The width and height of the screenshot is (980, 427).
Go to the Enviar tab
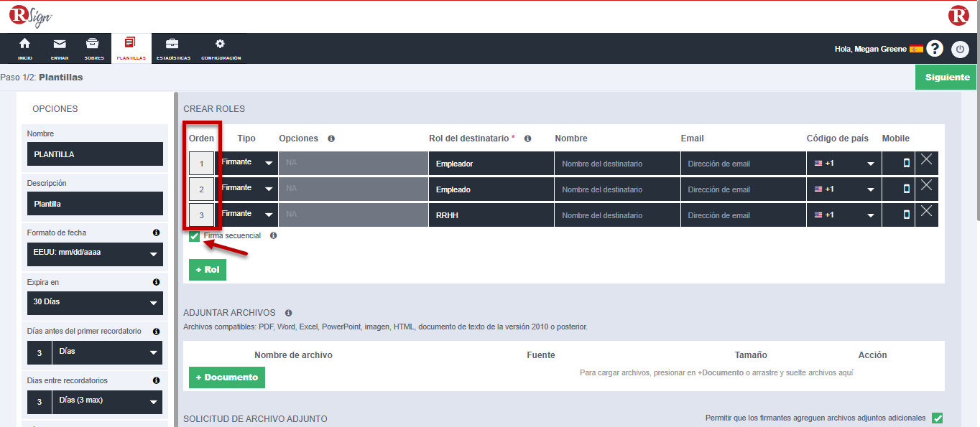pyautogui.click(x=60, y=49)
